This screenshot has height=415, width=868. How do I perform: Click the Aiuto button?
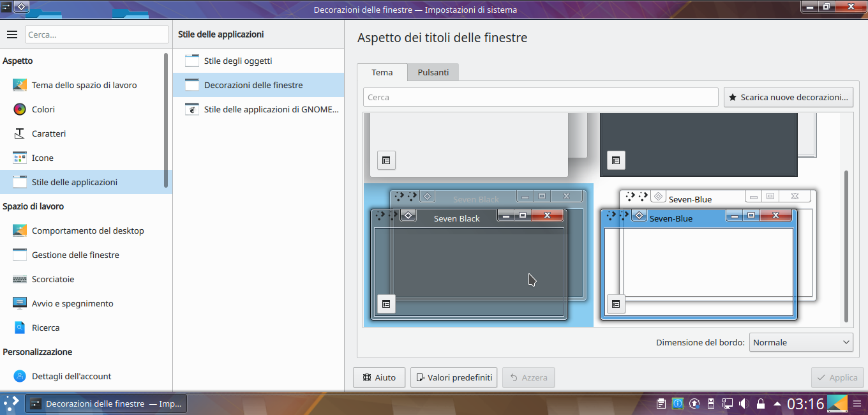(379, 377)
